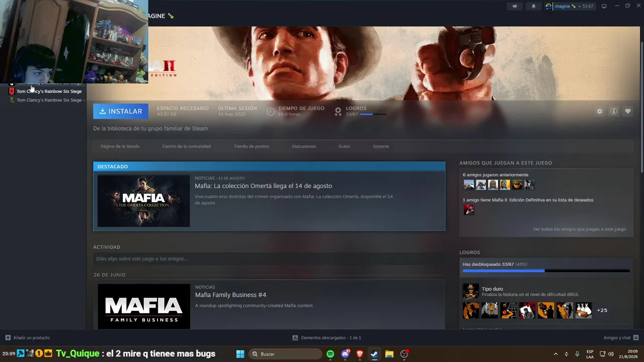This screenshot has width=644, height=362.
Task: Click the '6 amigos jugaron anteriormente' text
Action: coord(496,175)
